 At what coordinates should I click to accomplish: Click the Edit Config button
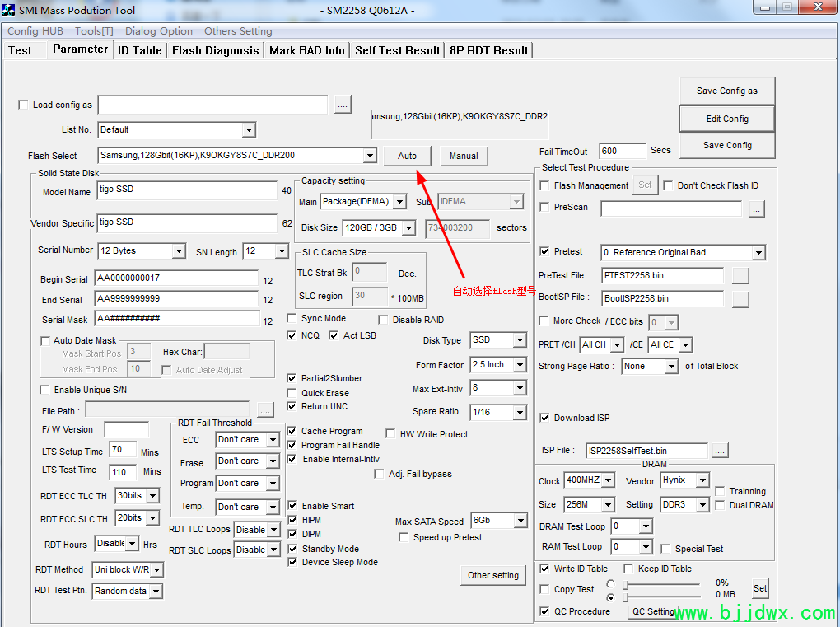[727, 119]
